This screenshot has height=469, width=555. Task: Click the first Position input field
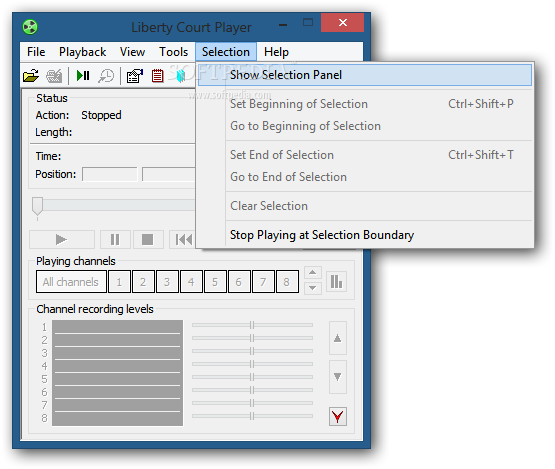[110, 174]
